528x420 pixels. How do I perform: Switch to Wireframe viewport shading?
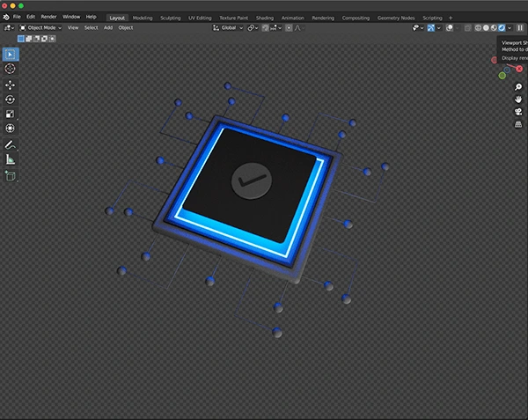pyautogui.click(x=478, y=27)
